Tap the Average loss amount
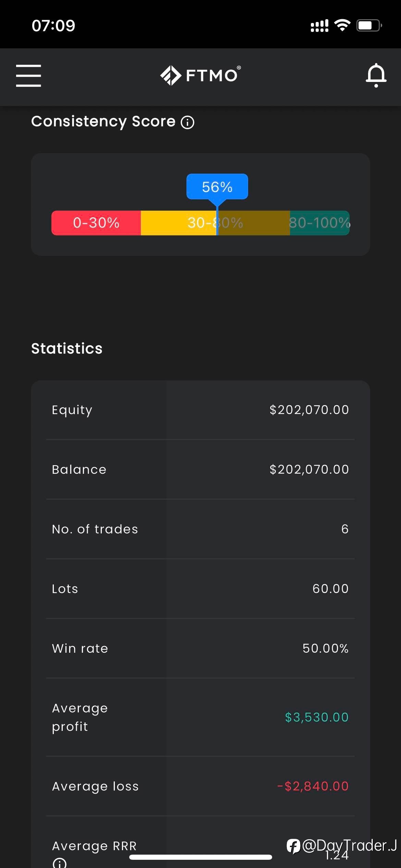The height and width of the screenshot is (868, 401). coord(313,786)
